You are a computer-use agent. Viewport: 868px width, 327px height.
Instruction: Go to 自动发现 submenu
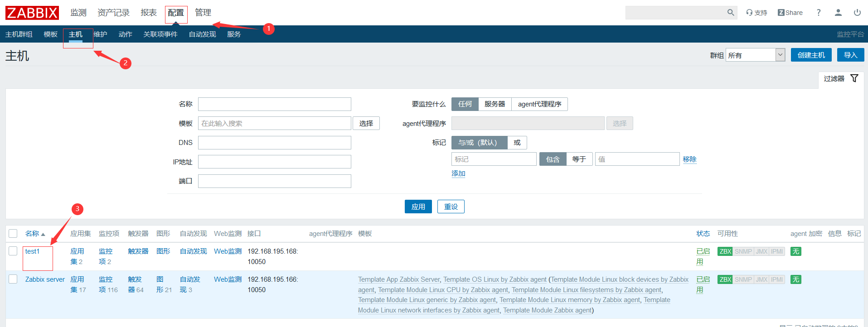[x=202, y=34]
